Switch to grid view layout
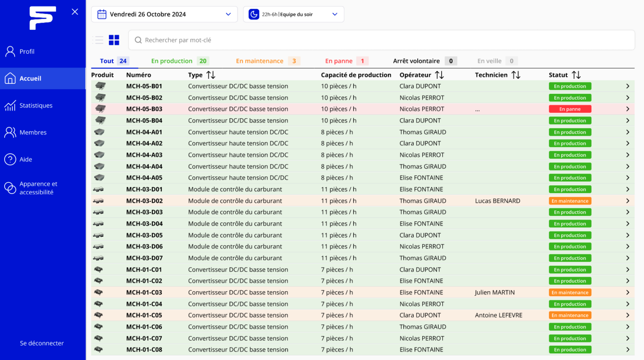 (114, 40)
